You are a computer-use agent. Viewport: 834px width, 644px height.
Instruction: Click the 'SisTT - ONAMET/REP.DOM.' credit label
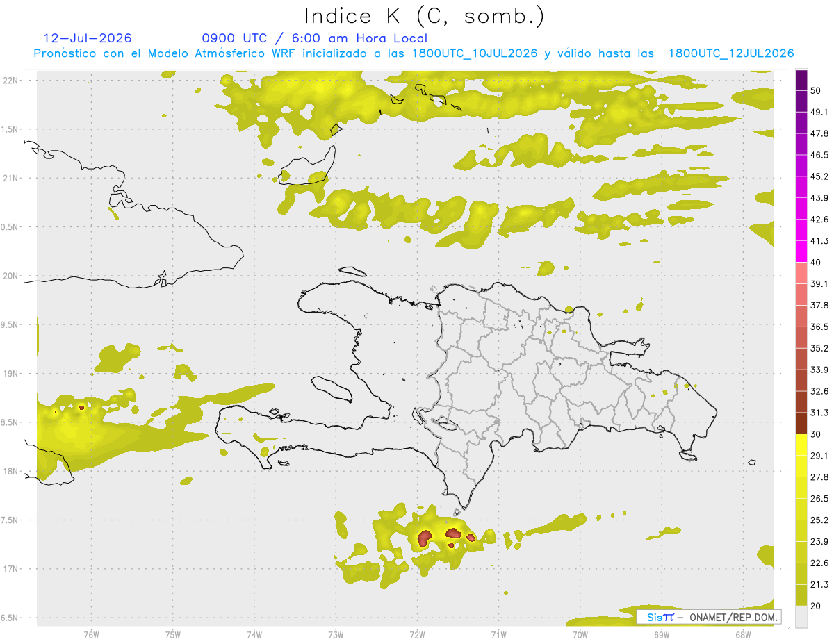tap(709, 617)
